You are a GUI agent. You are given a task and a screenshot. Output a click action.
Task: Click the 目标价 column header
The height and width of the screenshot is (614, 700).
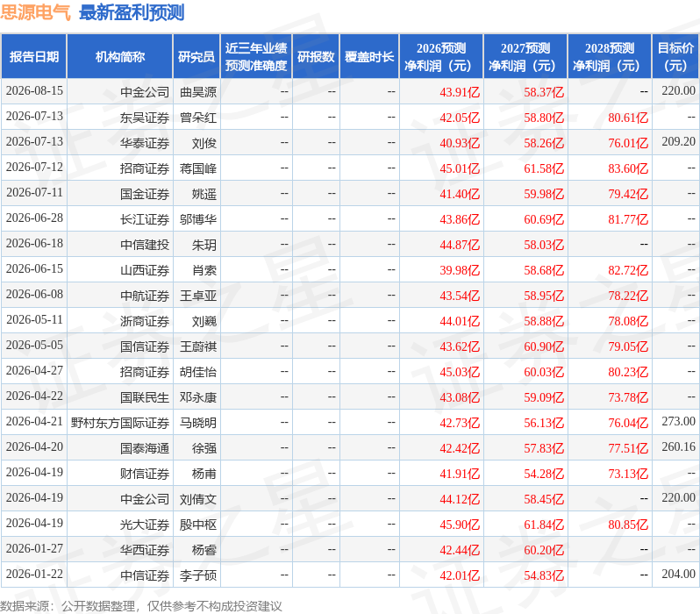[x=676, y=57]
